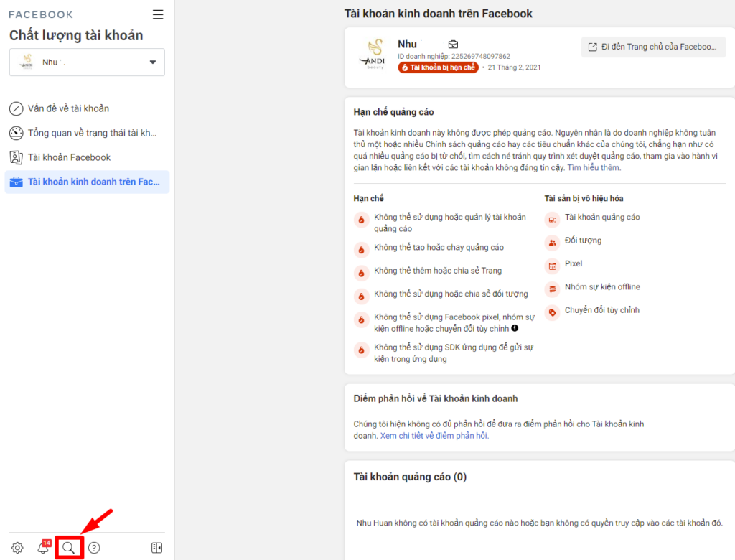Click the 21 Tháng 2, 2021 date
735x560 pixels.
(514, 67)
